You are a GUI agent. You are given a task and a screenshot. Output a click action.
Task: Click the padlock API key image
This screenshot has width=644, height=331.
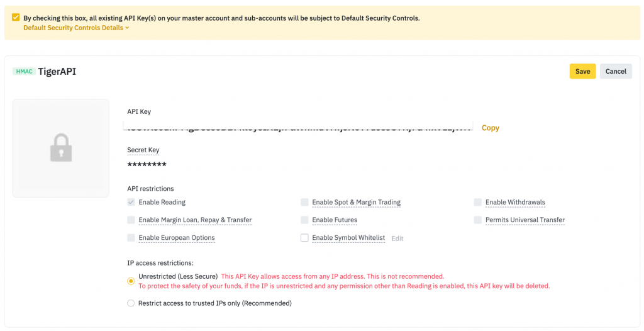pyautogui.click(x=61, y=148)
